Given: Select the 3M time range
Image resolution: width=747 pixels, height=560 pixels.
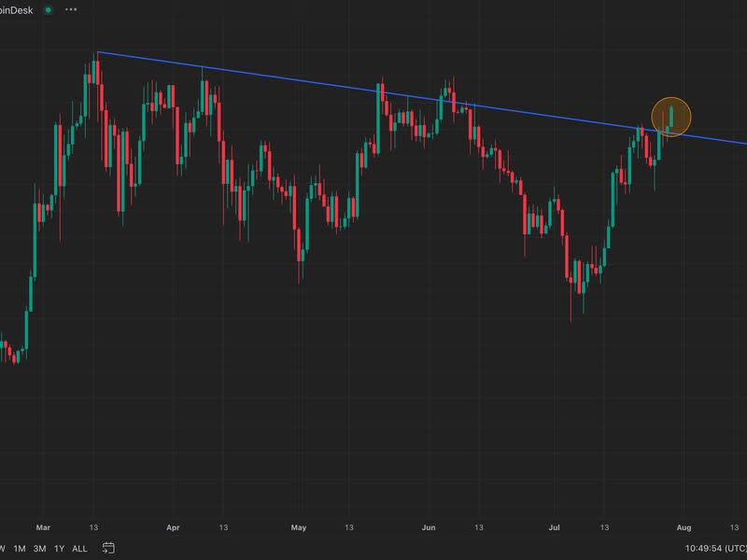Looking at the screenshot, I should coord(39,549).
